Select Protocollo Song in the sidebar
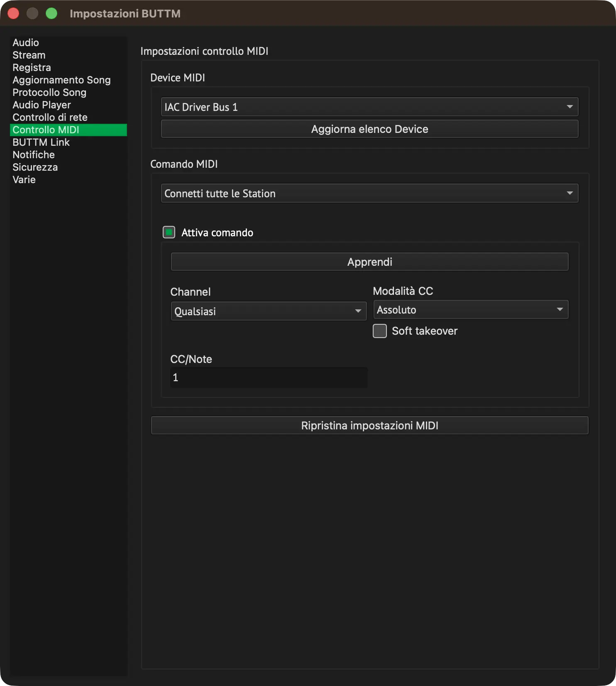616x686 pixels. tap(68, 92)
